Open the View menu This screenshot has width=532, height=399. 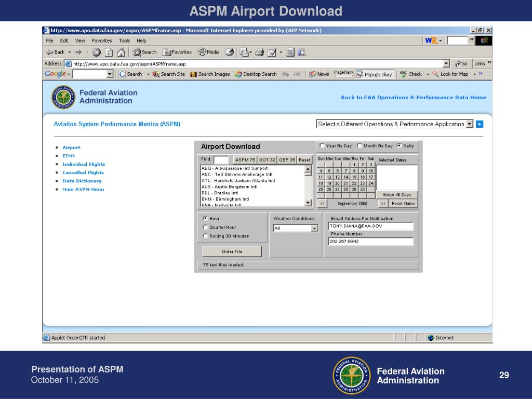pyautogui.click(x=80, y=41)
